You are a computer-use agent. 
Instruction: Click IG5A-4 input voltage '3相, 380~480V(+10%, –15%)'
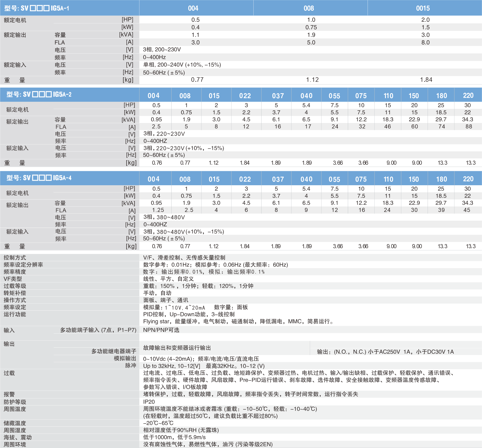tap(184, 232)
